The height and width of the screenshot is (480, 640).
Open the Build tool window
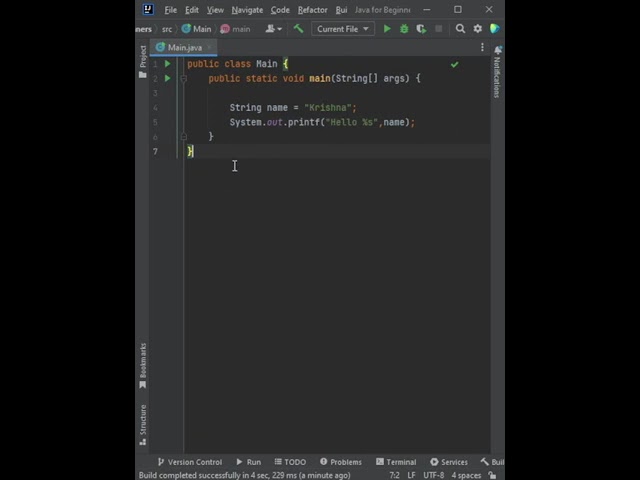[492, 462]
